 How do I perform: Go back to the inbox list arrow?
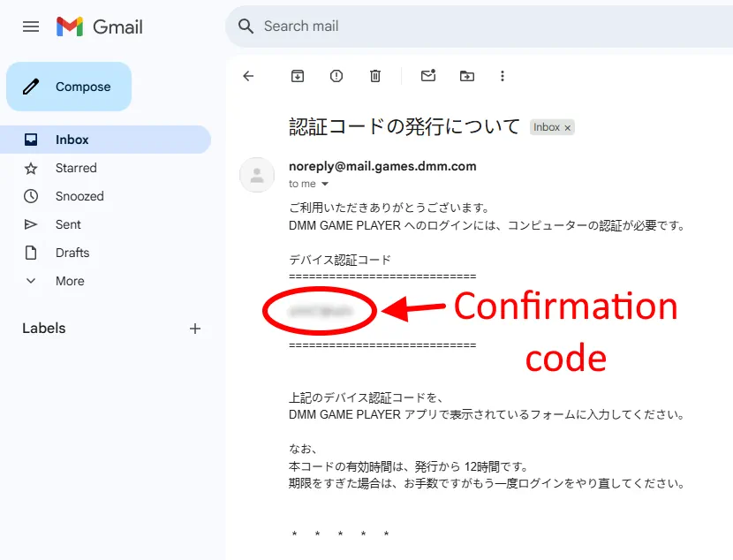click(x=248, y=76)
